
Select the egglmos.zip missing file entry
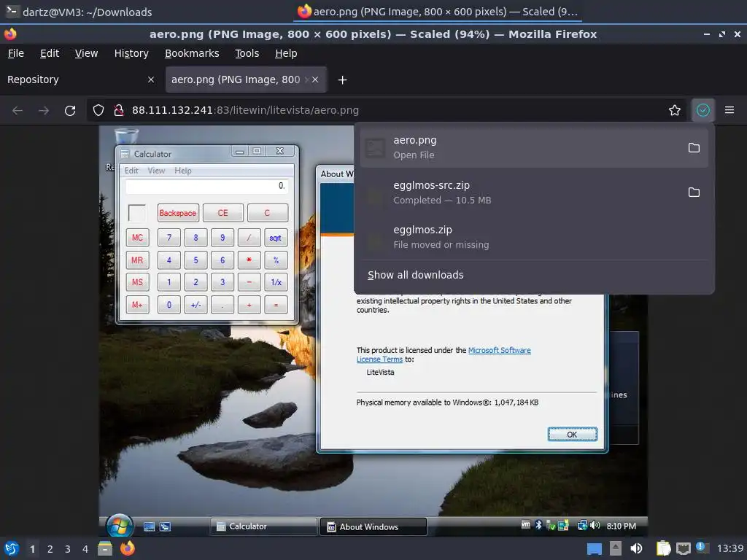(533, 237)
